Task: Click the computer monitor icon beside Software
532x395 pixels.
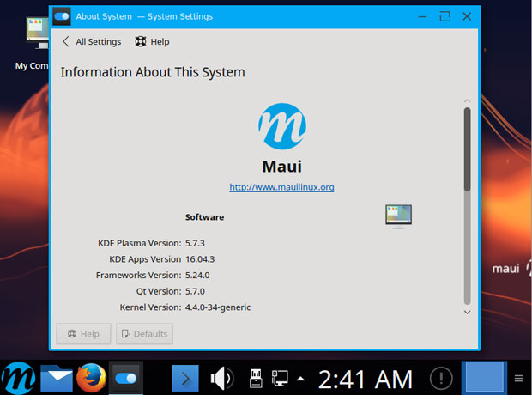Action: (x=398, y=216)
